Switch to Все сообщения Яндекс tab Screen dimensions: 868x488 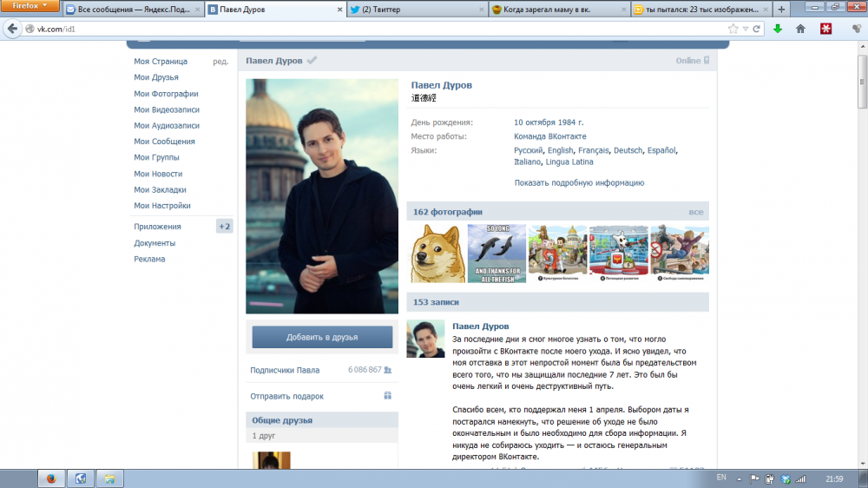tap(135, 10)
